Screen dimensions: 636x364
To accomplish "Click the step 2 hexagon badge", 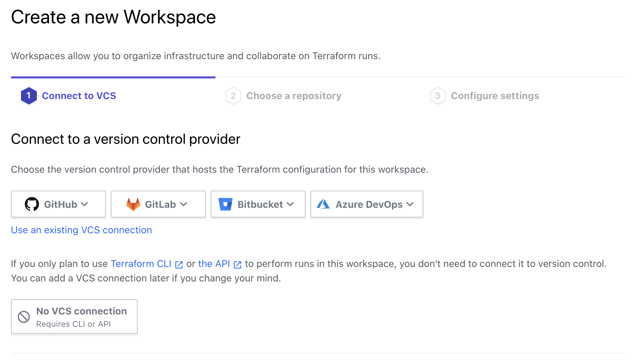I will click(233, 96).
